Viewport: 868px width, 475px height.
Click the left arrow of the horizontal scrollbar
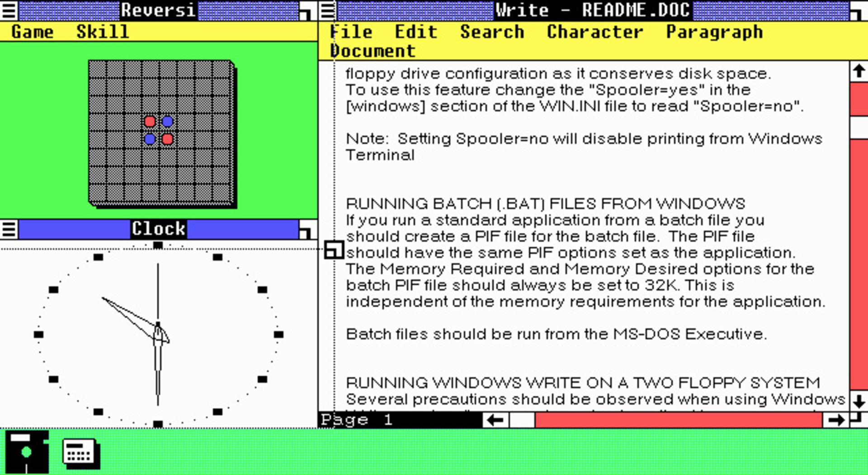(496, 420)
